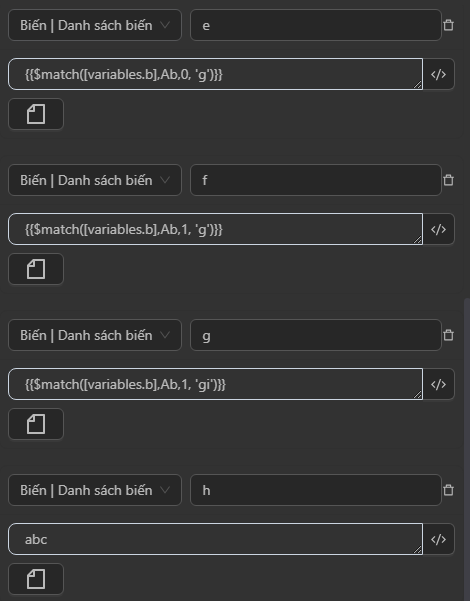Click document button below abc value
Image resolution: width=470 pixels, height=601 pixels.
coord(36,578)
